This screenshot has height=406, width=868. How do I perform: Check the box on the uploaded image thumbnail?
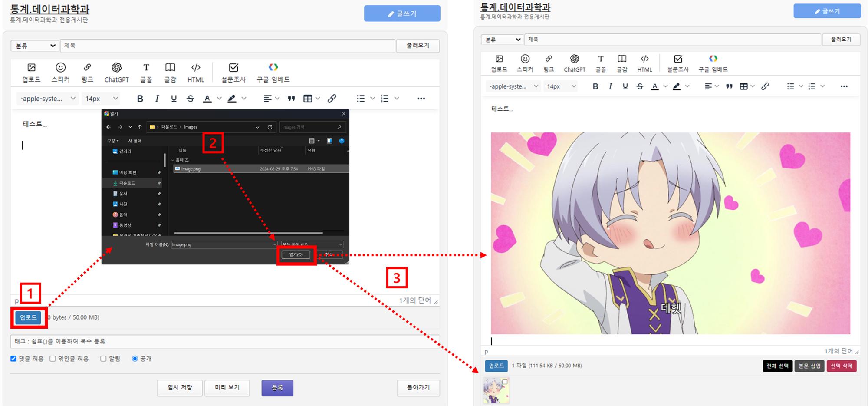click(x=505, y=382)
